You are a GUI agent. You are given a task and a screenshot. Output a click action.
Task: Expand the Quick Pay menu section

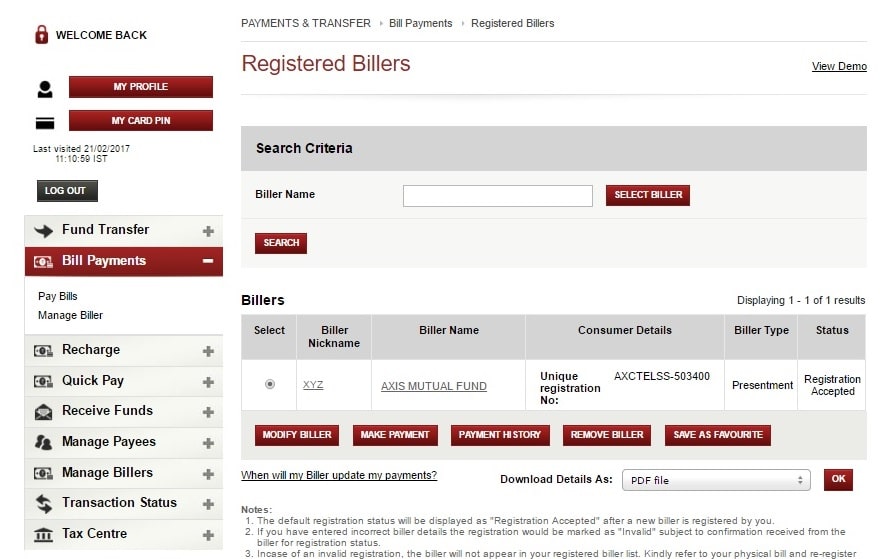(x=208, y=382)
